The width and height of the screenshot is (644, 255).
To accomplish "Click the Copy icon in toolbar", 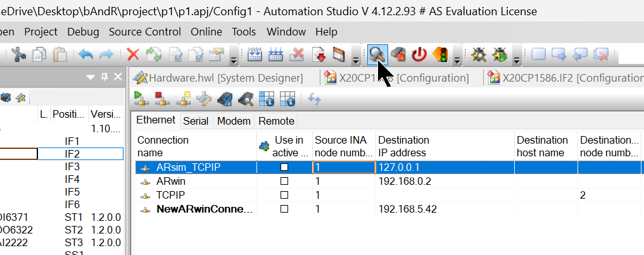I will click(39, 54).
